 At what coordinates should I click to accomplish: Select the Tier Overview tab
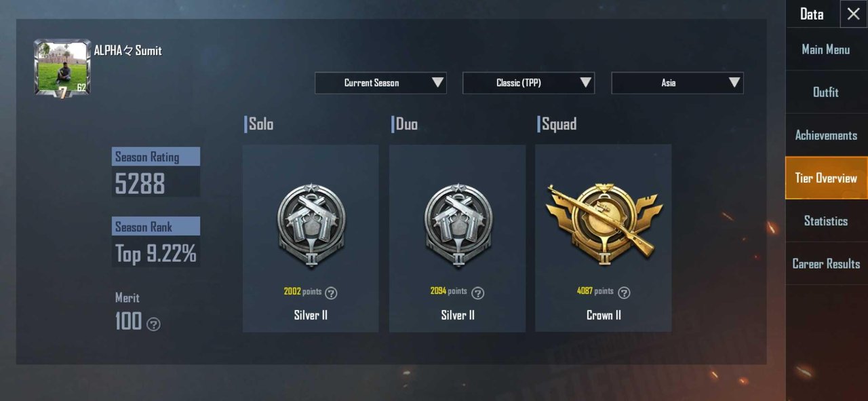coord(826,178)
